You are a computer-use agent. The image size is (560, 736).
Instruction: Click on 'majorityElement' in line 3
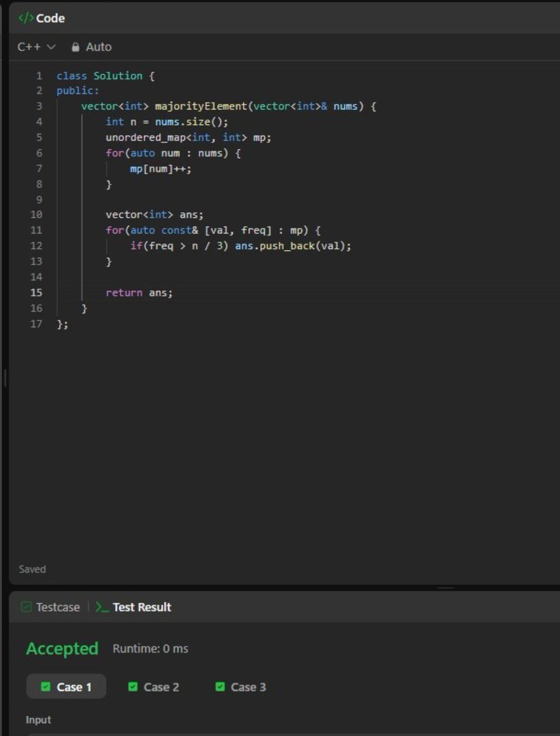pyautogui.click(x=201, y=107)
